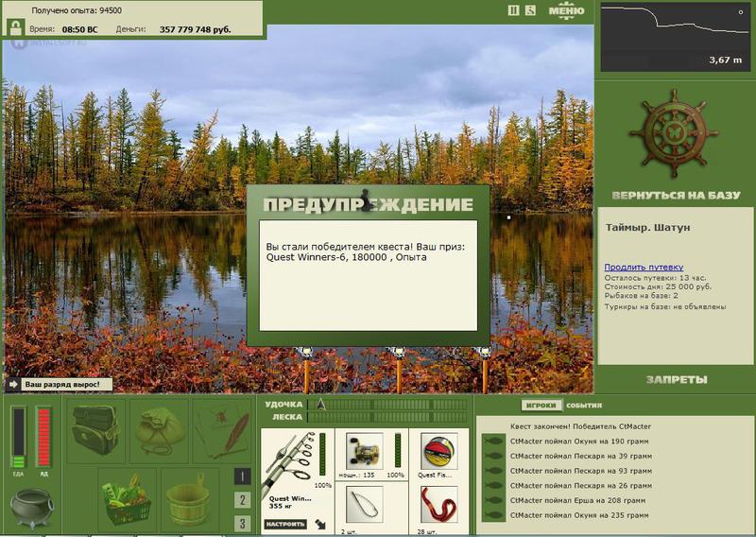Open the ЗАПРЕТЫ restrictions panel
This screenshot has height=537, width=756.
(677, 380)
